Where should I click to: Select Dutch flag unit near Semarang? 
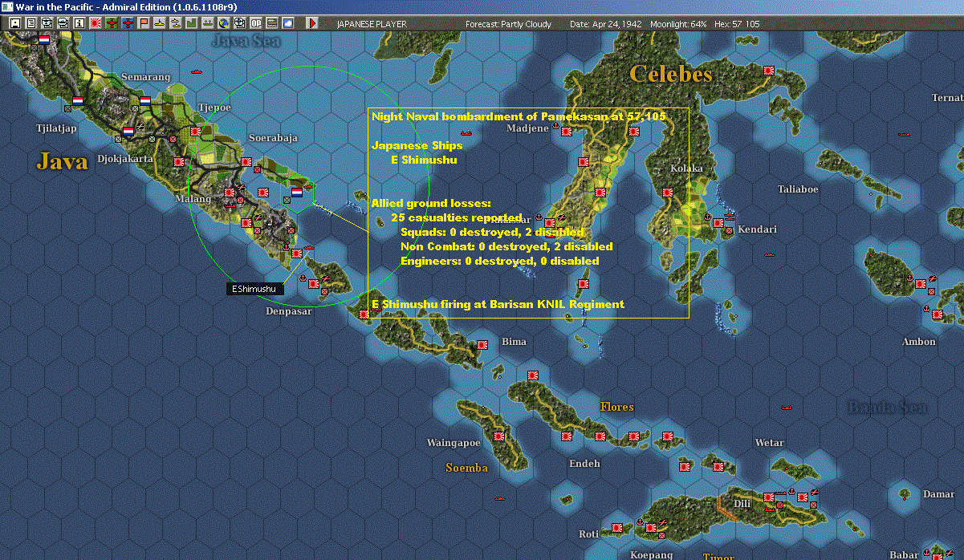[145, 101]
